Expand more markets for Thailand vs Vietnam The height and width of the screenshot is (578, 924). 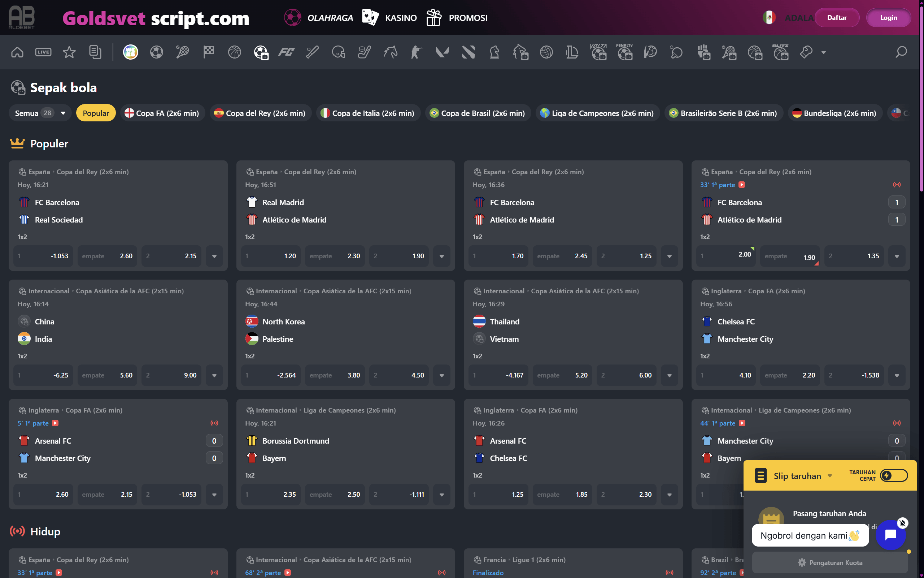tap(669, 375)
